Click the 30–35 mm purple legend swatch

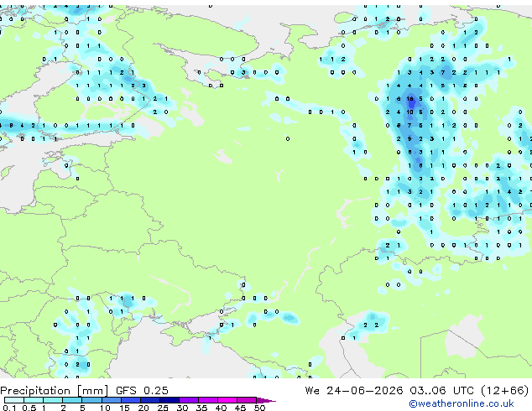[189, 400]
